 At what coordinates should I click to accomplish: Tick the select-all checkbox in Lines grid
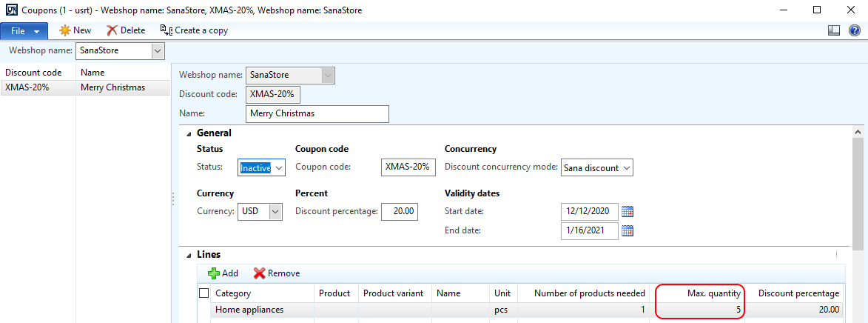203,293
